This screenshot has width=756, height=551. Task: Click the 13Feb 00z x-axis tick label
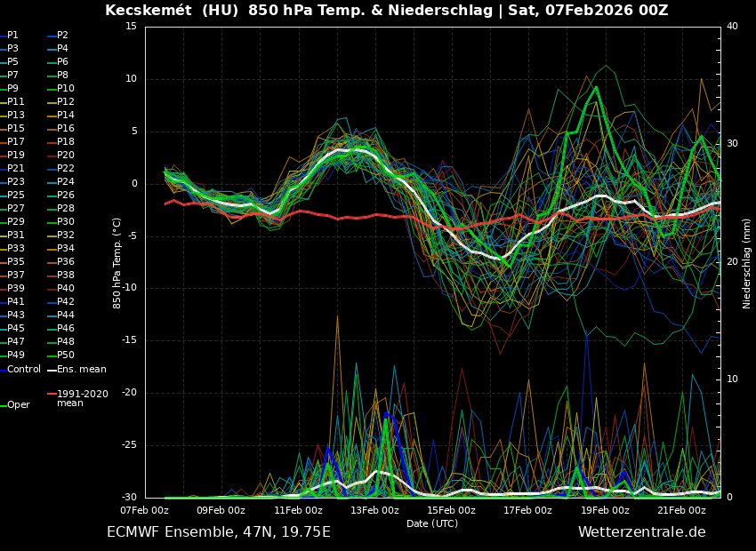pos(375,511)
